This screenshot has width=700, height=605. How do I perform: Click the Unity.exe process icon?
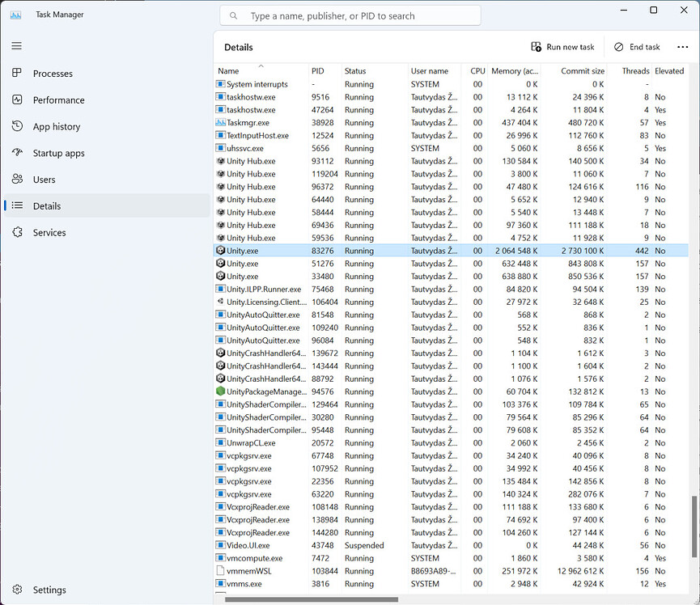pyautogui.click(x=219, y=251)
